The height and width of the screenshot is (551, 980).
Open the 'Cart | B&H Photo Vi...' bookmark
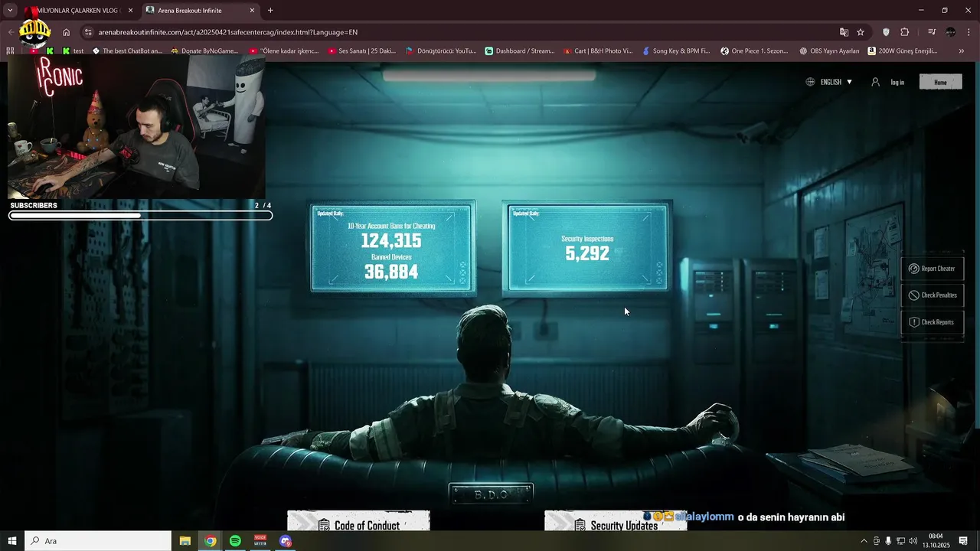pos(598,51)
